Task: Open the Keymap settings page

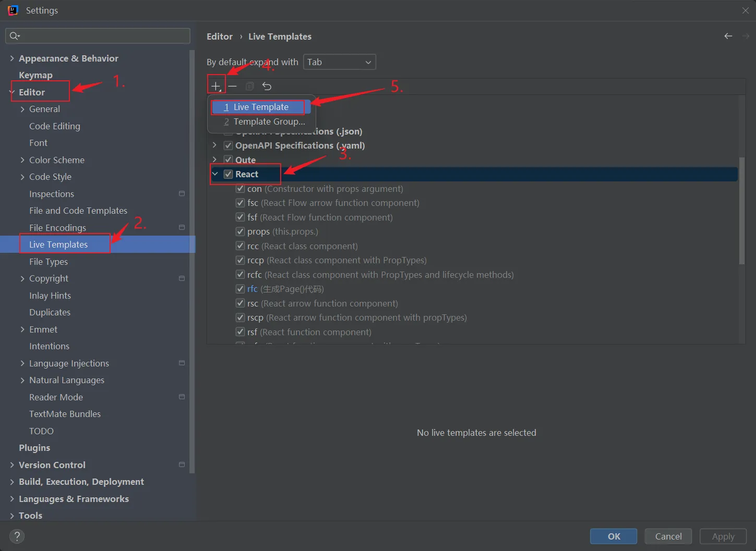Action: [35, 75]
